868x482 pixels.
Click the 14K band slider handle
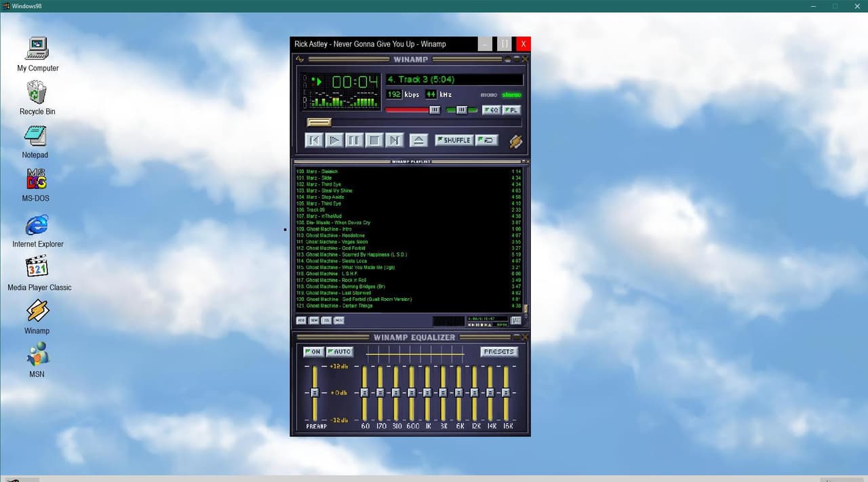490,393
